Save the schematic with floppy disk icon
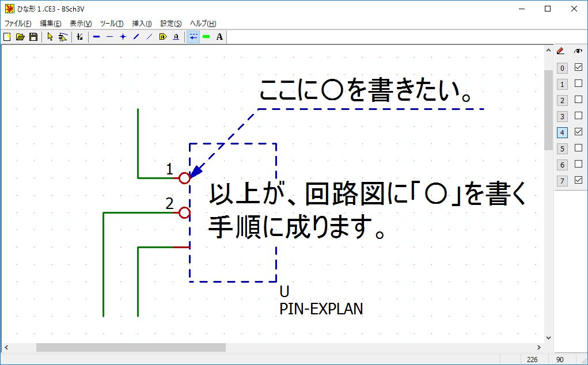 click(x=33, y=37)
